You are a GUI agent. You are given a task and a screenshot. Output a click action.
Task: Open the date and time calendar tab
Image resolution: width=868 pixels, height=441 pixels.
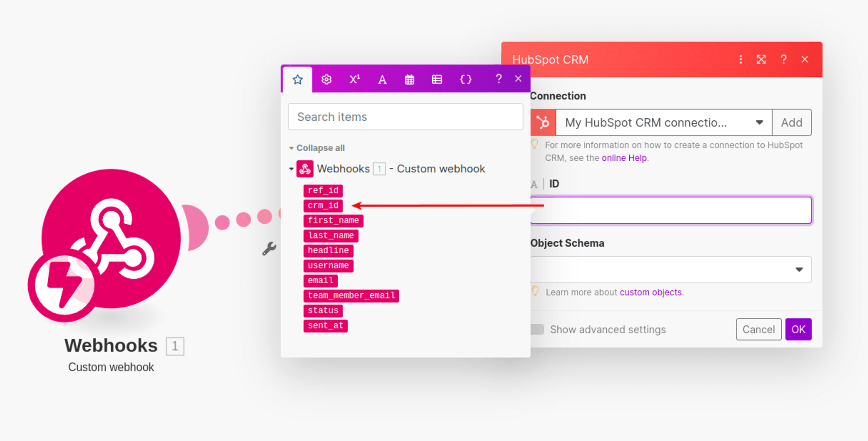(409, 80)
